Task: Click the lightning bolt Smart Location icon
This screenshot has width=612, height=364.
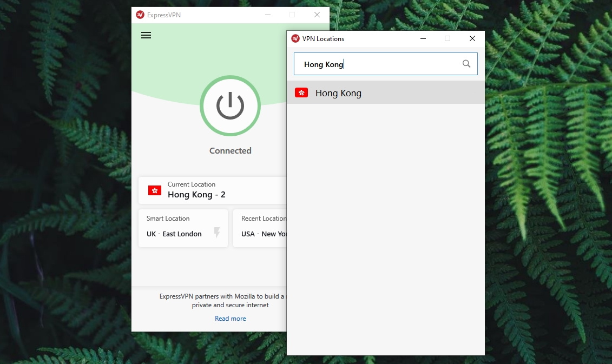Action: (x=217, y=233)
